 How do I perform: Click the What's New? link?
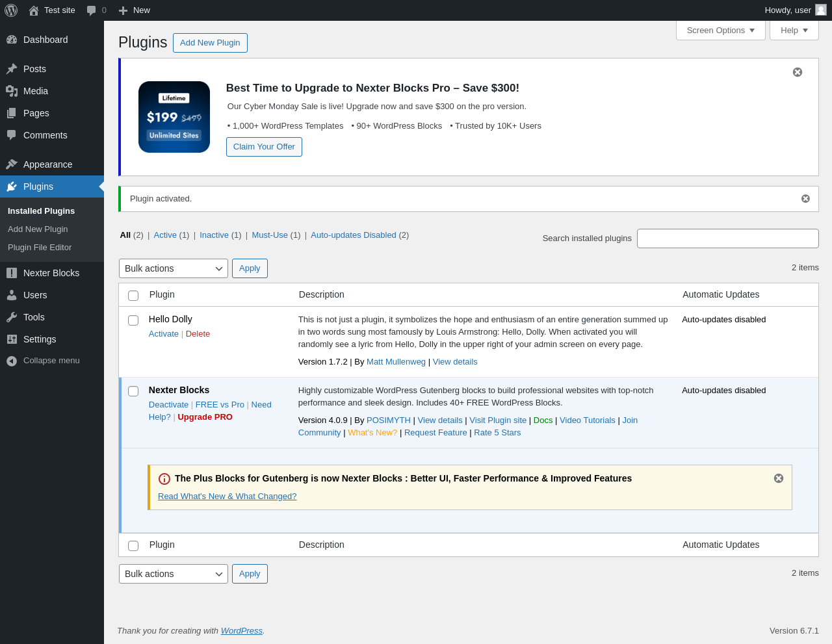click(372, 433)
